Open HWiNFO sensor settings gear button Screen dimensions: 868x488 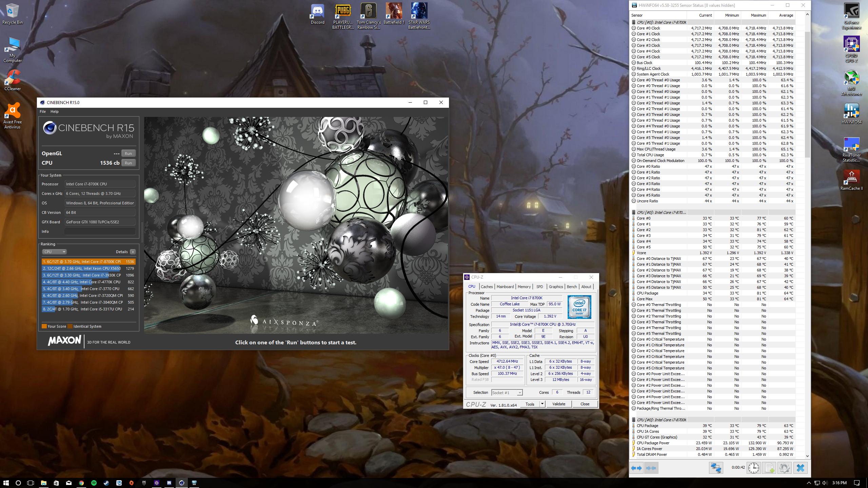[784, 468]
